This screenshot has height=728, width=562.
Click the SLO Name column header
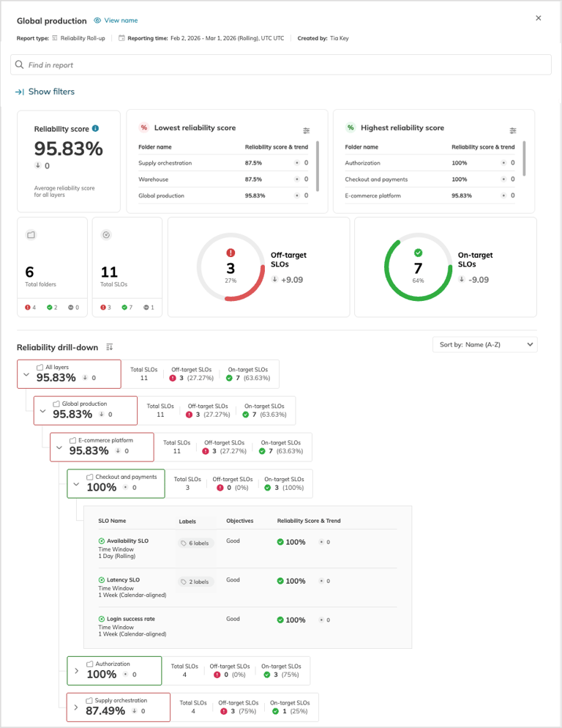(112, 521)
